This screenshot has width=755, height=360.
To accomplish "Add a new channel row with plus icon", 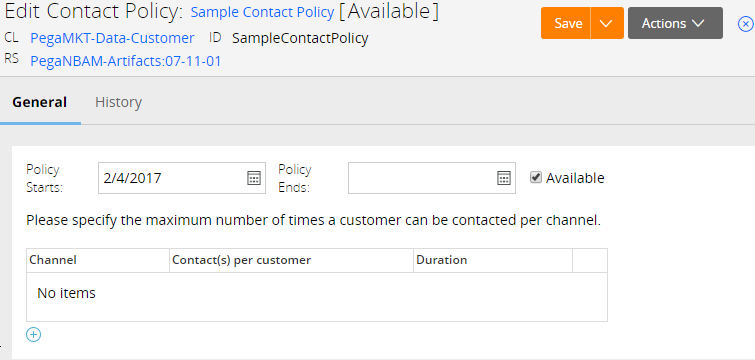I will (34, 334).
